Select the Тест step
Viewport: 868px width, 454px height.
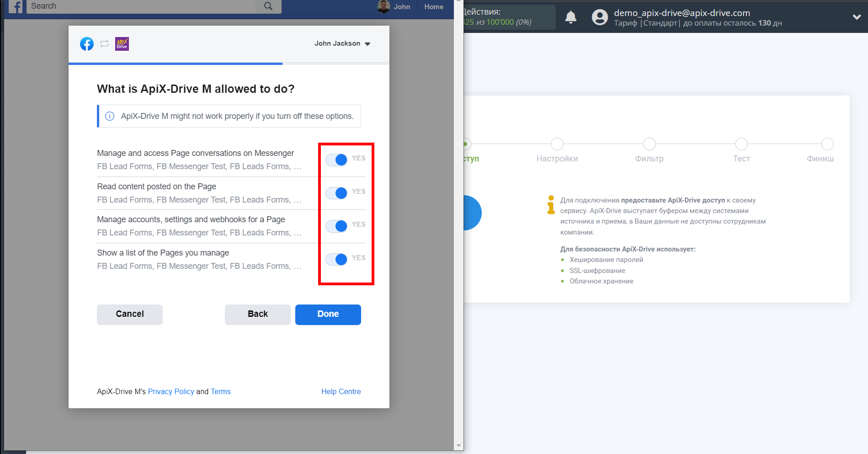coord(741,159)
